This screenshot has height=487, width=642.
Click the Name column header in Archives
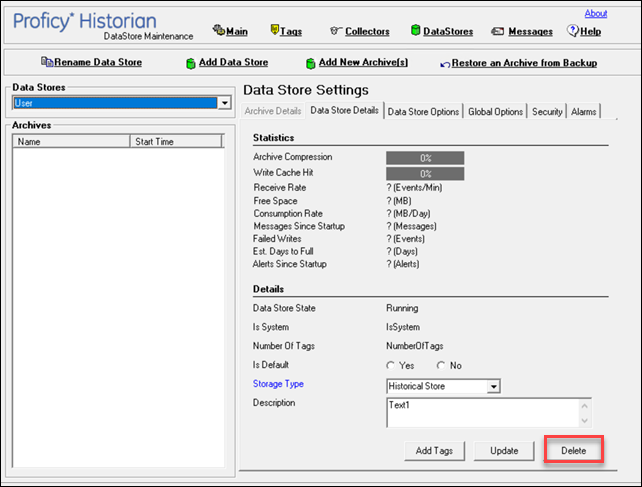pyautogui.click(x=71, y=142)
